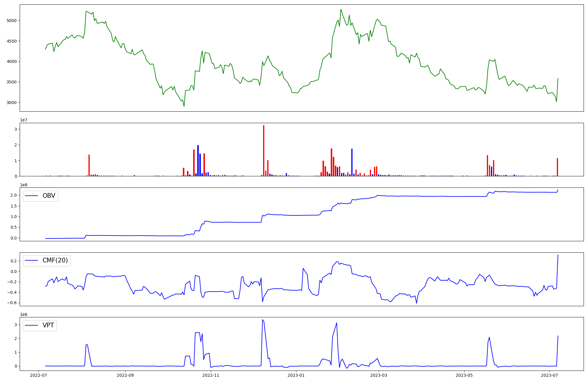Click the VPT legend box
The width and height of the screenshot is (588, 382).
(40, 325)
